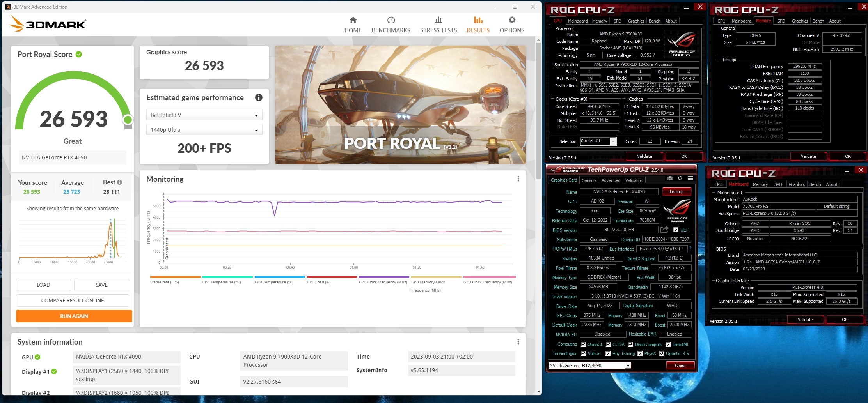Open Bench tab in CPU-Z Mainboard window
Image resolution: width=868 pixels, height=403 pixels.
(815, 184)
